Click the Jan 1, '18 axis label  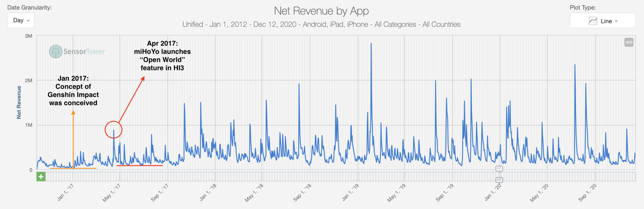[208, 192]
